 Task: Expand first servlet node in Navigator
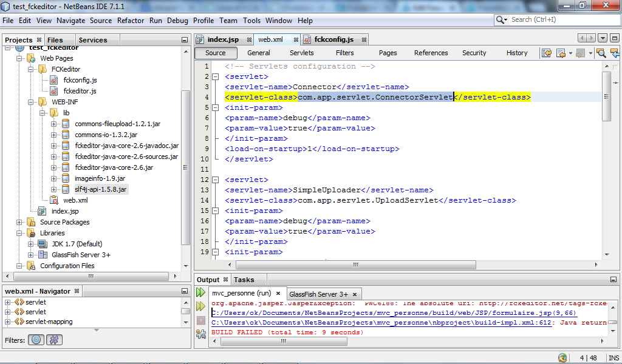[7, 302]
